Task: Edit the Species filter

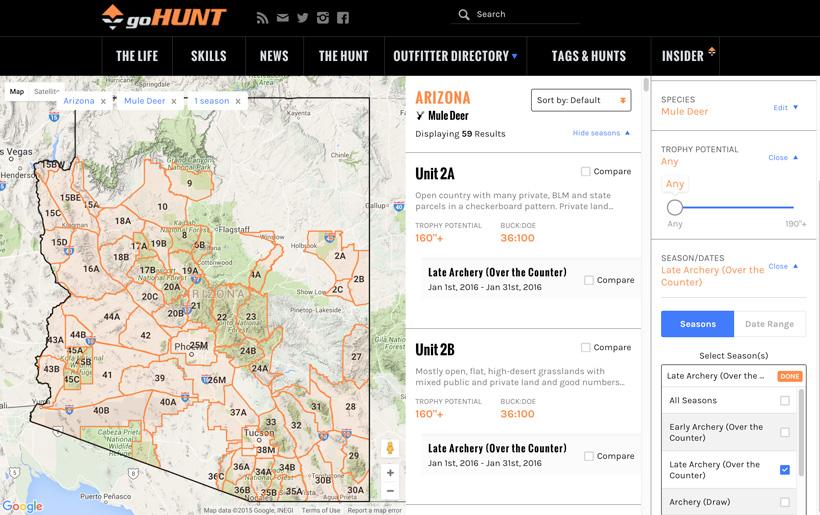Action: (x=785, y=108)
